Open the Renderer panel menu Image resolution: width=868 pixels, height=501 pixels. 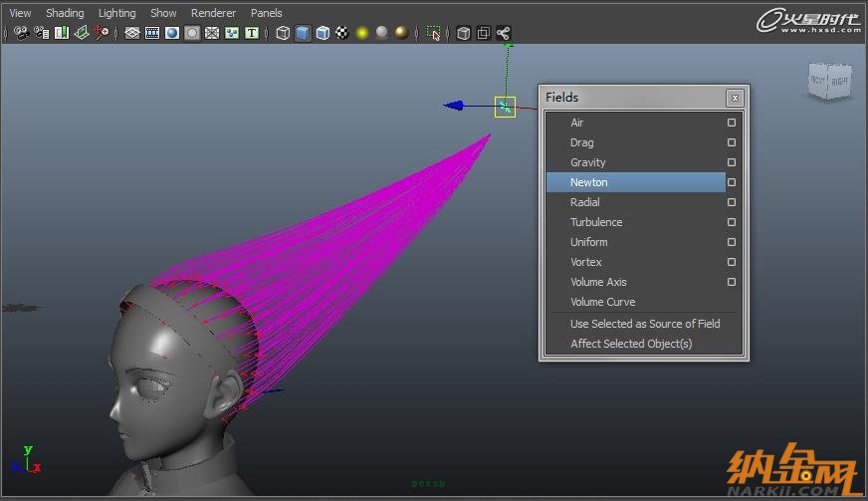click(213, 13)
